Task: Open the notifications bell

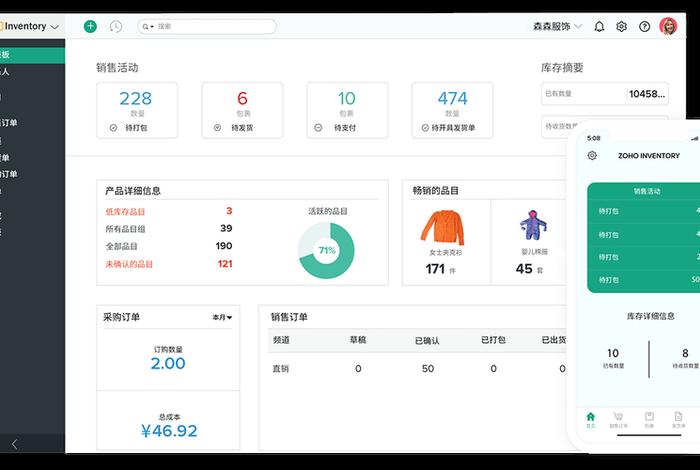Action: tap(599, 27)
